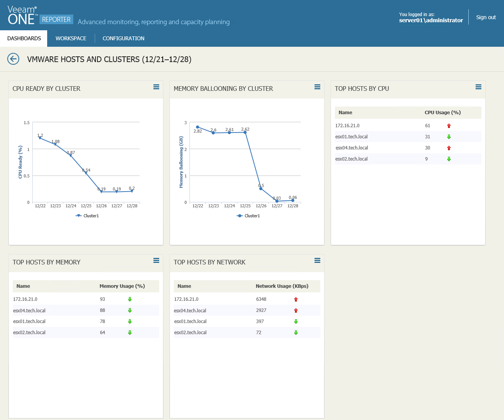Toggle Cluster1 legend in CPU Ready chart
The image size is (504, 420).
pyautogui.click(x=87, y=216)
